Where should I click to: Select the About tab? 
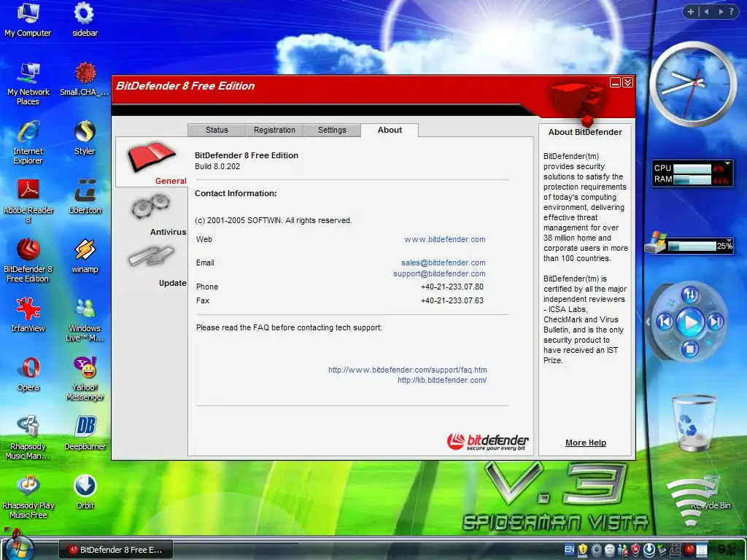click(390, 130)
